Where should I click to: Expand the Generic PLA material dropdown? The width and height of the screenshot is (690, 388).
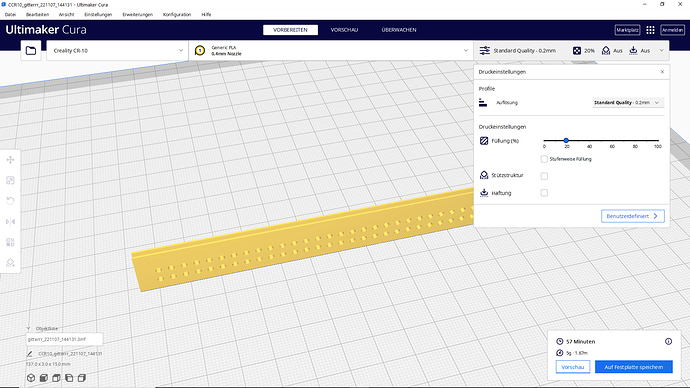coord(331,51)
